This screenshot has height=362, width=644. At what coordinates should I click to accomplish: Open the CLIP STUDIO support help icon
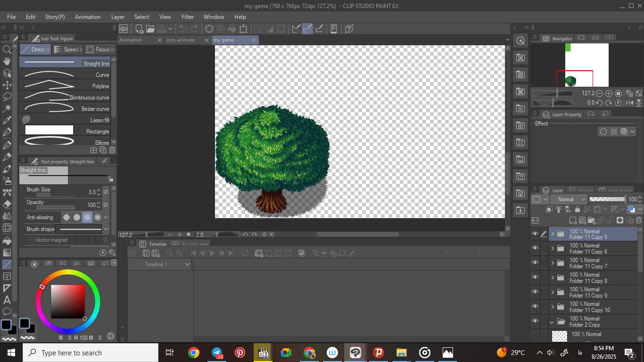pyautogui.click(x=349, y=29)
